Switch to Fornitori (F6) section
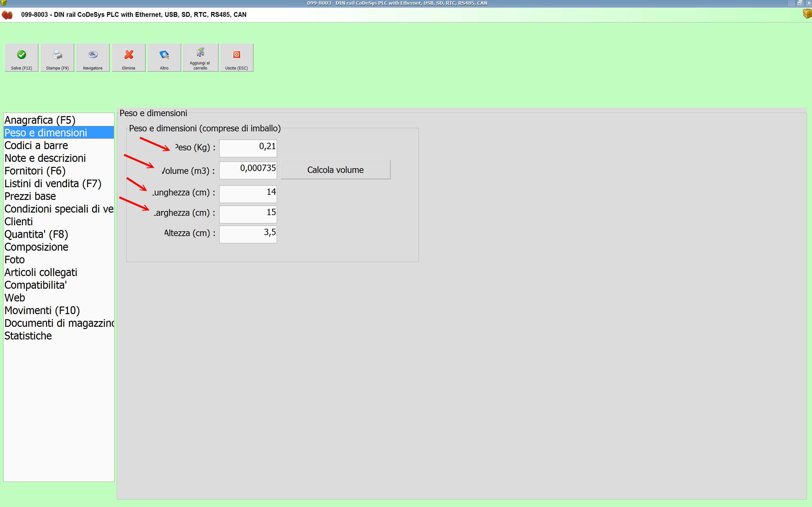 point(35,171)
